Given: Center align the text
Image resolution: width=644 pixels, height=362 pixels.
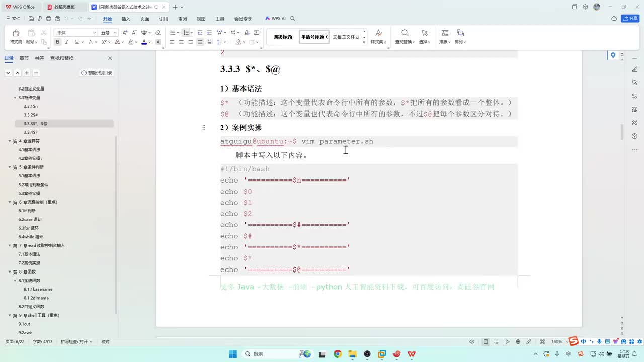Looking at the screenshot, I should click(x=181, y=42).
